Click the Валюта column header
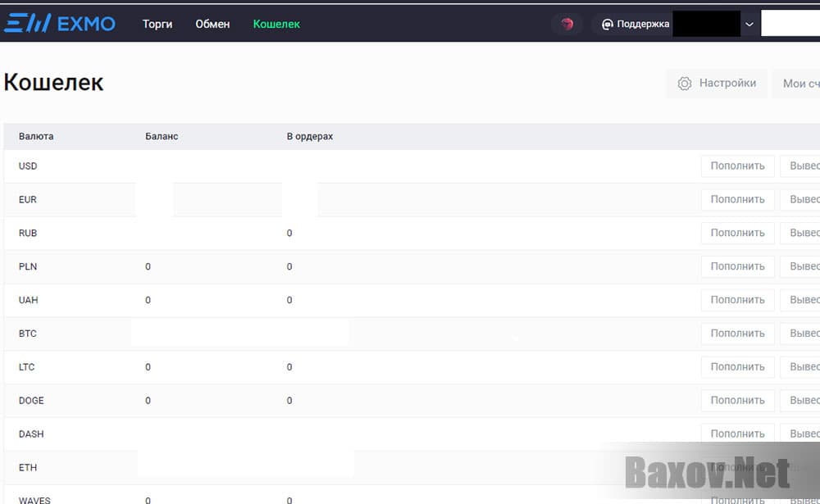This screenshot has width=820, height=504. (36, 136)
